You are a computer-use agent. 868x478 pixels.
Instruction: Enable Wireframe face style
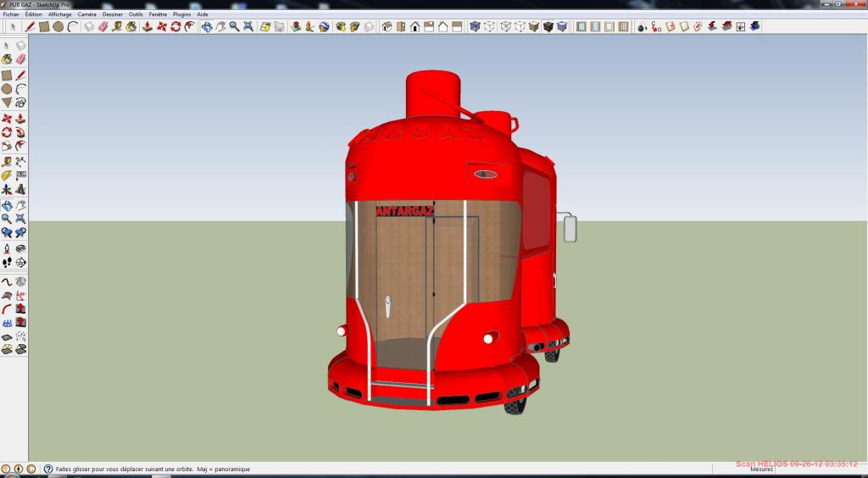(x=505, y=26)
